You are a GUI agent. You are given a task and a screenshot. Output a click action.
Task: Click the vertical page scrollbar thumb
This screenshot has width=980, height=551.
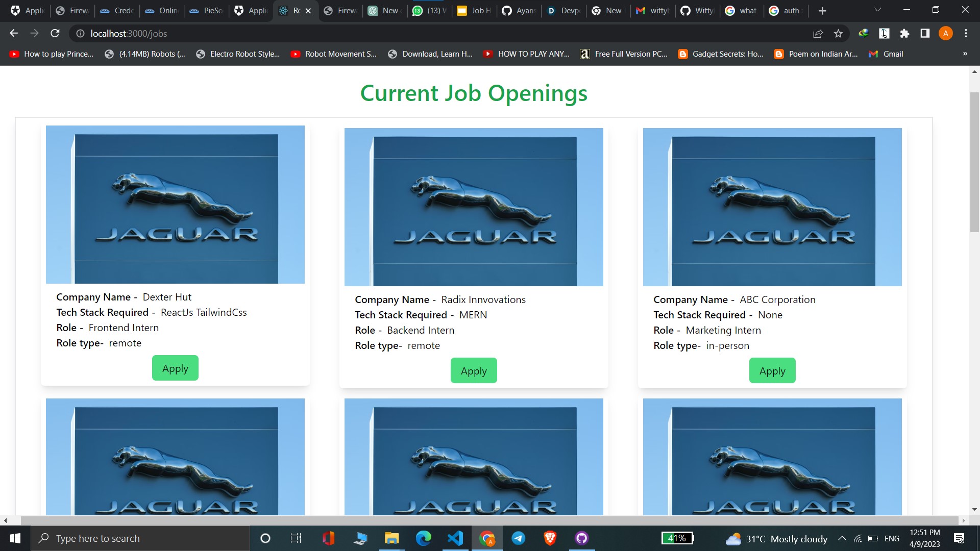pos(974,162)
